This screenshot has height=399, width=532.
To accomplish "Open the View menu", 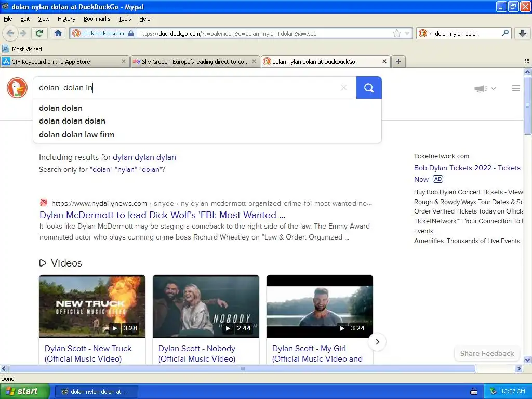I will click(x=44, y=19).
